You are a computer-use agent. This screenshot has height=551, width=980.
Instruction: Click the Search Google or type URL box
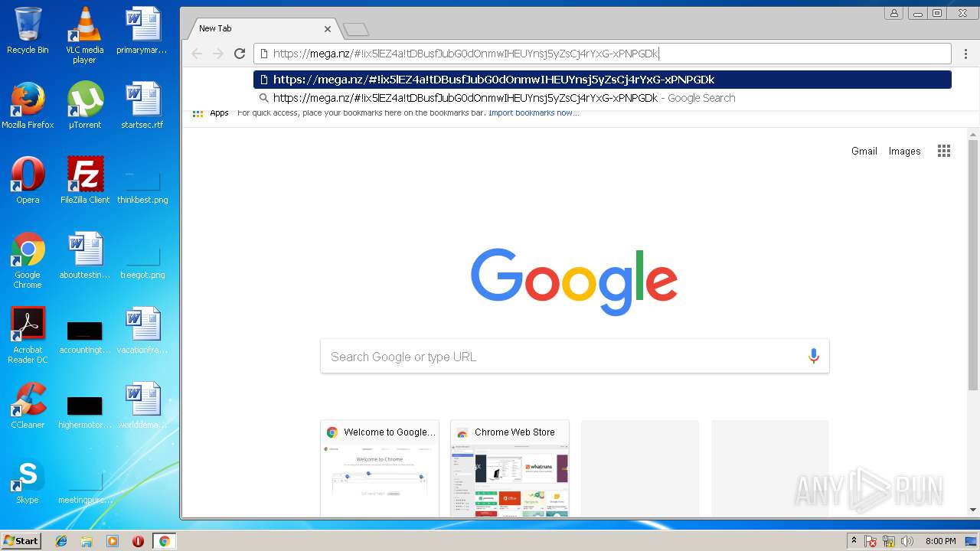575,356
